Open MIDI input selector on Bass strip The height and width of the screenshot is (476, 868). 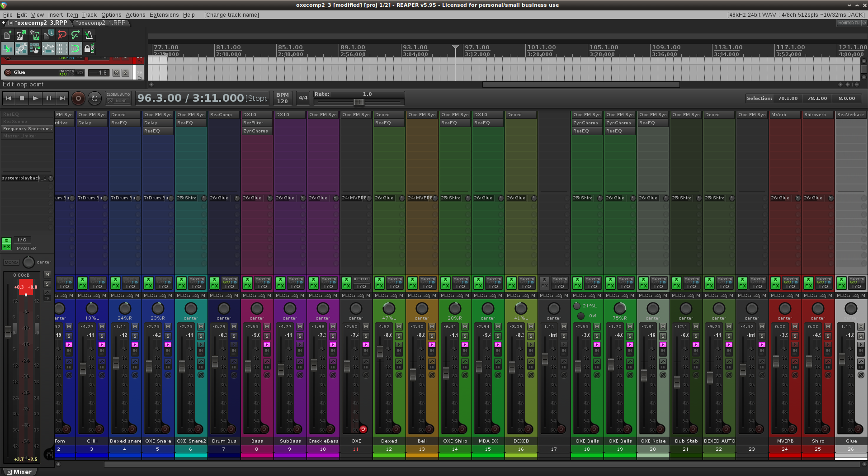[x=257, y=296]
